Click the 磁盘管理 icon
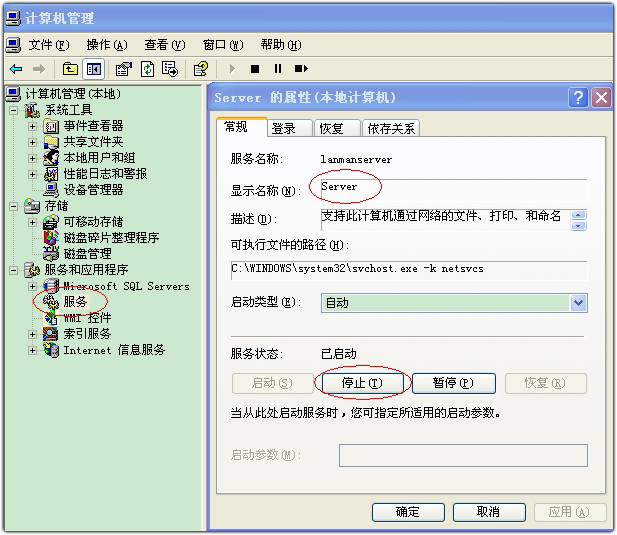 (x=51, y=254)
